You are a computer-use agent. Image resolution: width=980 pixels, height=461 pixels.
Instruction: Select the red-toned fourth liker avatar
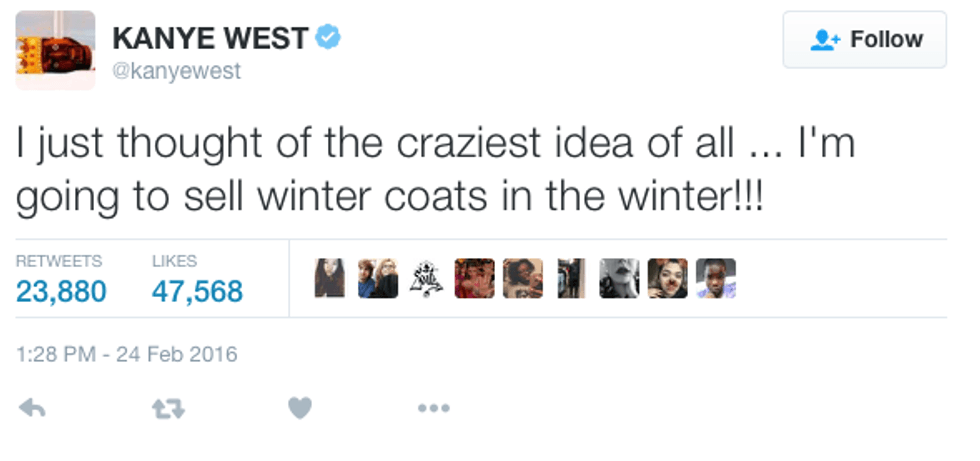click(474, 278)
